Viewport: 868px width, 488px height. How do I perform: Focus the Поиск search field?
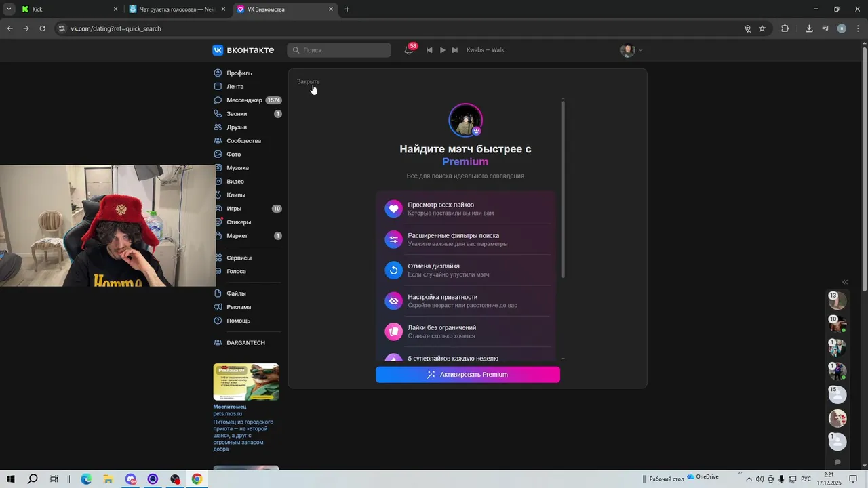[x=339, y=50]
